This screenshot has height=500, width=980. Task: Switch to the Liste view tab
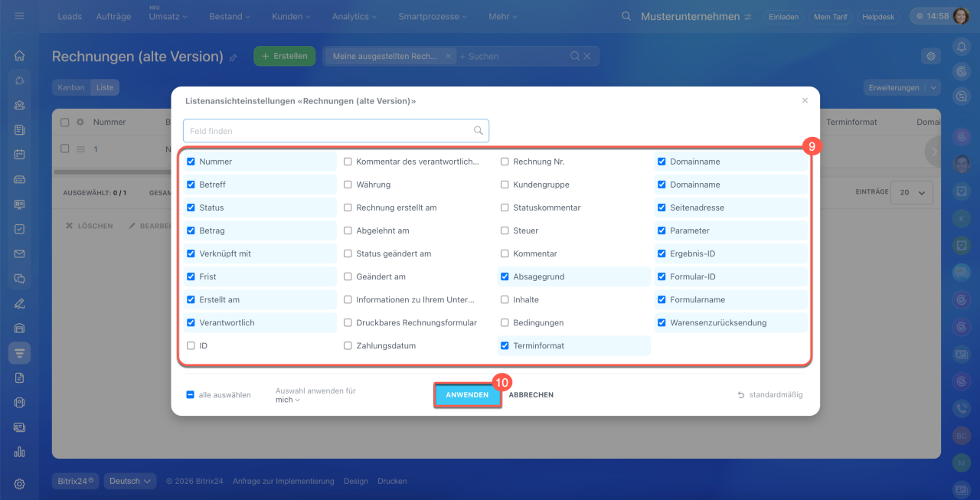[x=105, y=87]
